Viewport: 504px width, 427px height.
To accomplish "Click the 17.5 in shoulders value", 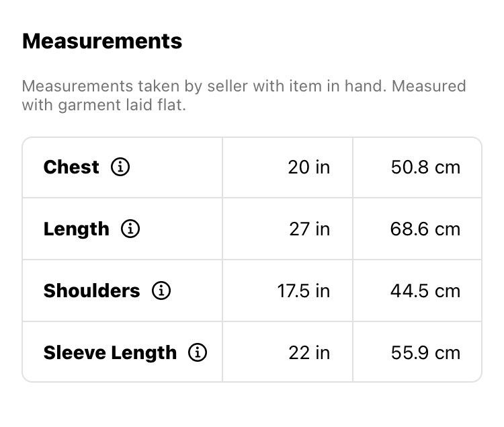I will coord(304,290).
